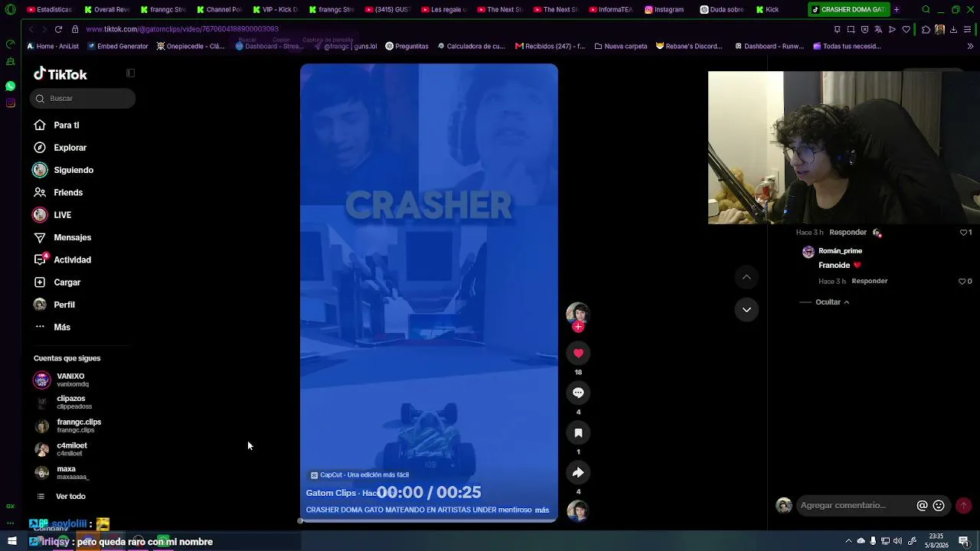Image resolution: width=980 pixels, height=551 pixels.
Task: Open the Cargar upload page
Action: [x=57, y=282]
